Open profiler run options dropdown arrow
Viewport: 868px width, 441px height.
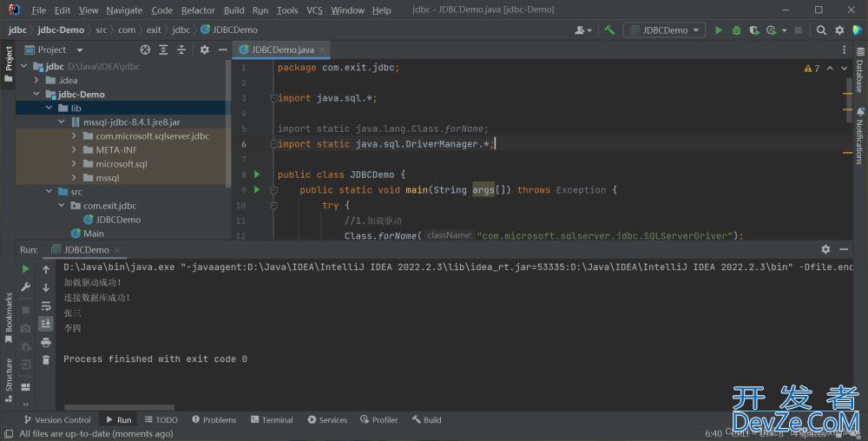point(785,30)
